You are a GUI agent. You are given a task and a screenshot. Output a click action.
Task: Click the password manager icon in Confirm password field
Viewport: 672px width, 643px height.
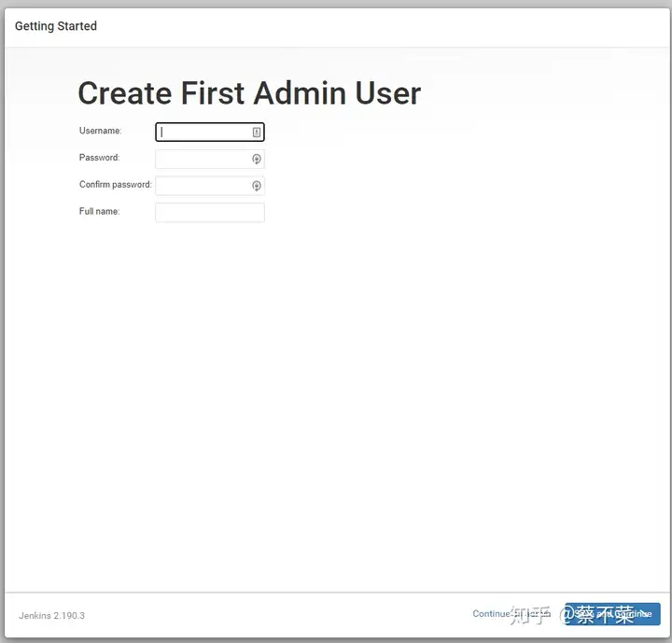pyautogui.click(x=257, y=186)
